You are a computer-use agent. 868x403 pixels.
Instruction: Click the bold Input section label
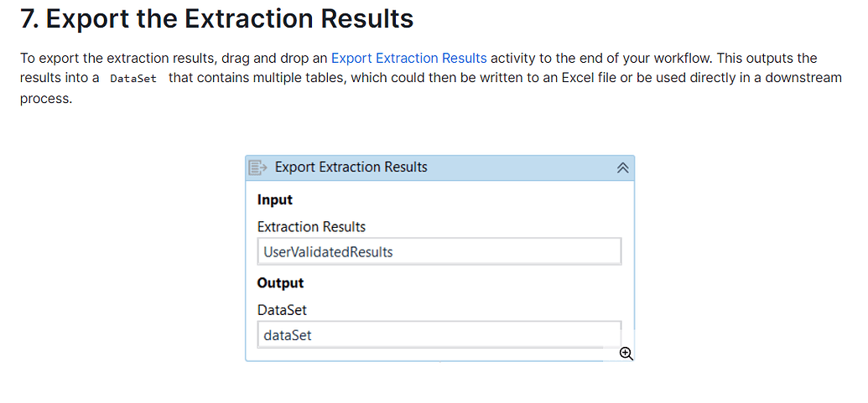(274, 199)
